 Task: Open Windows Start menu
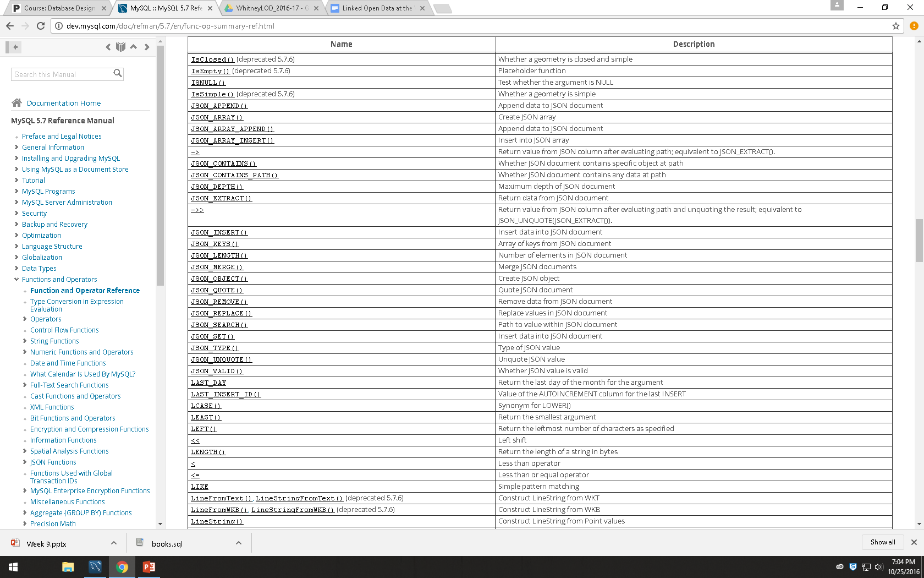(x=13, y=567)
